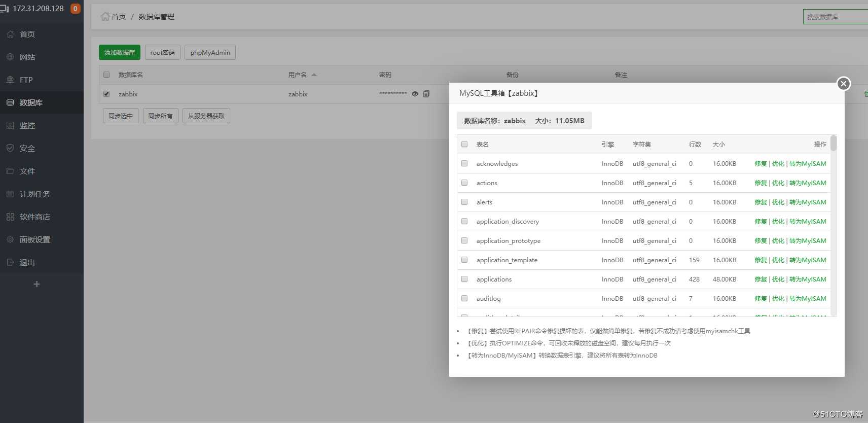Click the table list scrollbar thumb
The height and width of the screenshot is (423, 868).
[834, 143]
